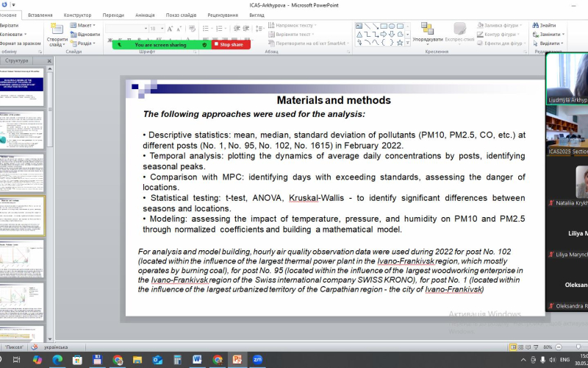Viewport: 588px width, 368px height.
Task: Open Microsoft Edge from the taskbar
Action: pos(57,360)
